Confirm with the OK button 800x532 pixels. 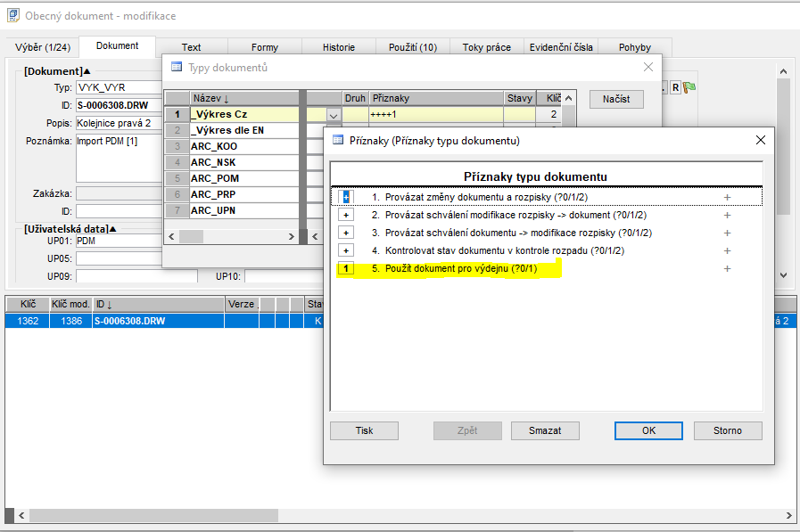pyautogui.click(x=648, y=430)
